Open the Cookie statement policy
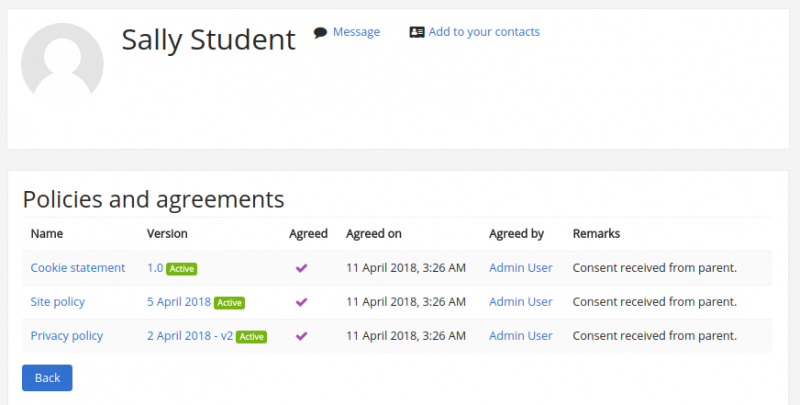The image size is (800, 405). point(78,268)
